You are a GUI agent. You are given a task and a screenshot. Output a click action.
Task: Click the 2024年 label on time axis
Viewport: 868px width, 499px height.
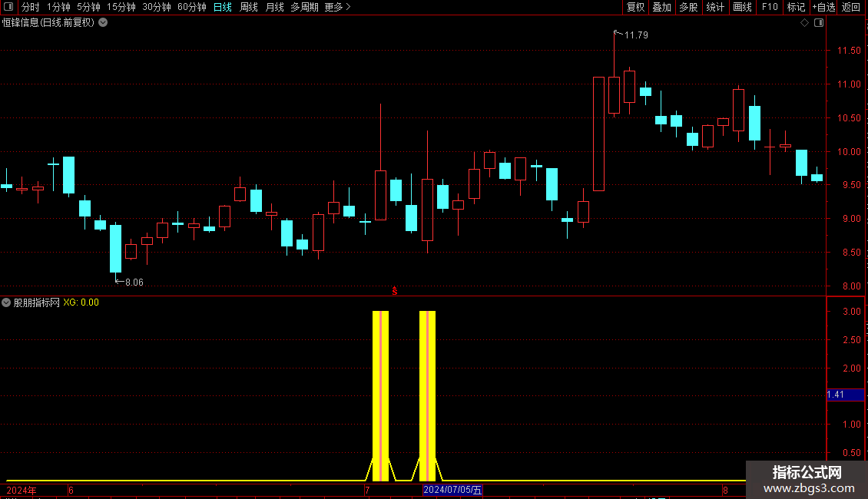click(x=22, y=490)
